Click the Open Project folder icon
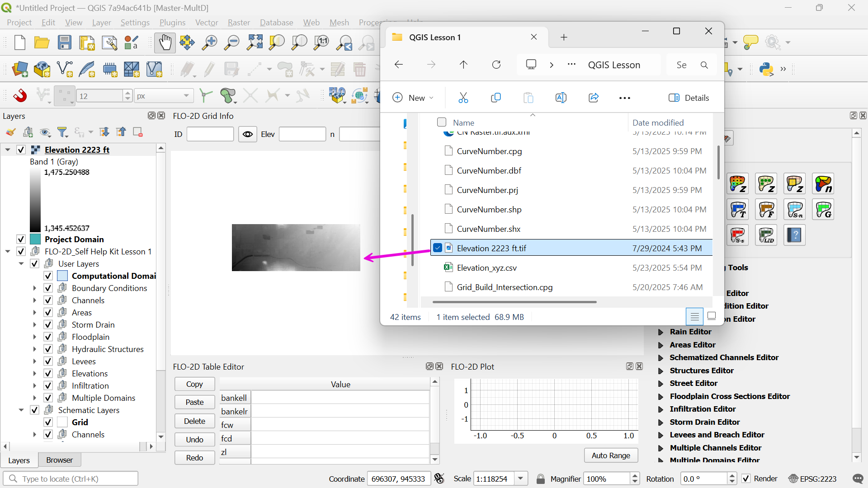The height and width of the screenshot is (488, 868). (42, 42)
